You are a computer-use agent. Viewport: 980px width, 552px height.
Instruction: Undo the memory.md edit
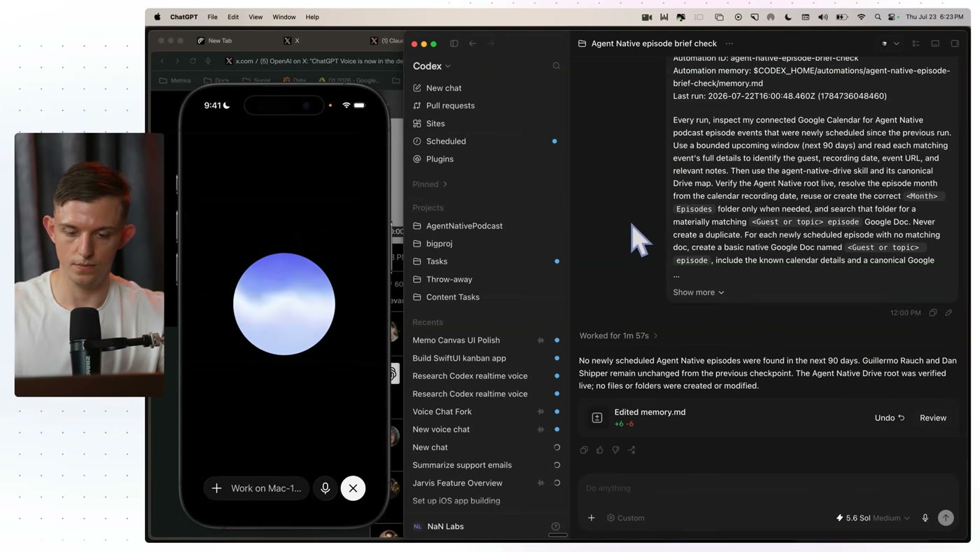pos(890,418)
